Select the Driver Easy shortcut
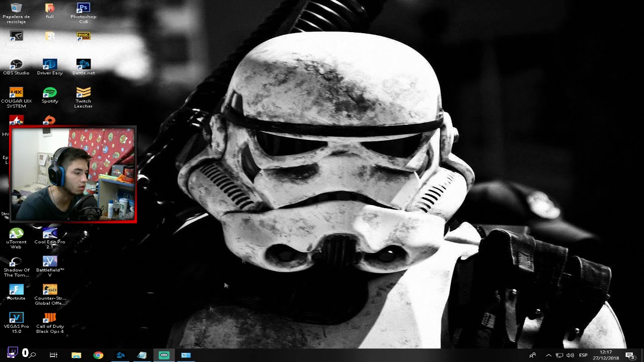The height and width of the screenshot is (362, 644). coord(49,67)
